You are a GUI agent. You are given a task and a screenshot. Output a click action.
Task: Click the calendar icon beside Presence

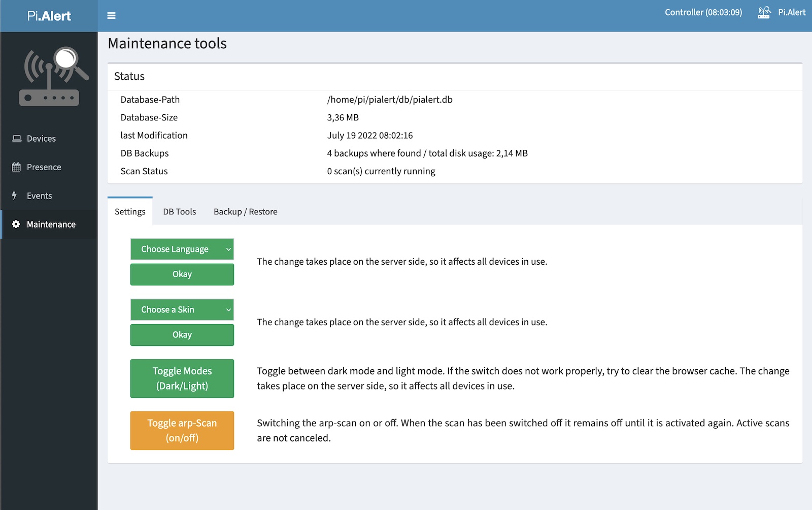[16, 167]
